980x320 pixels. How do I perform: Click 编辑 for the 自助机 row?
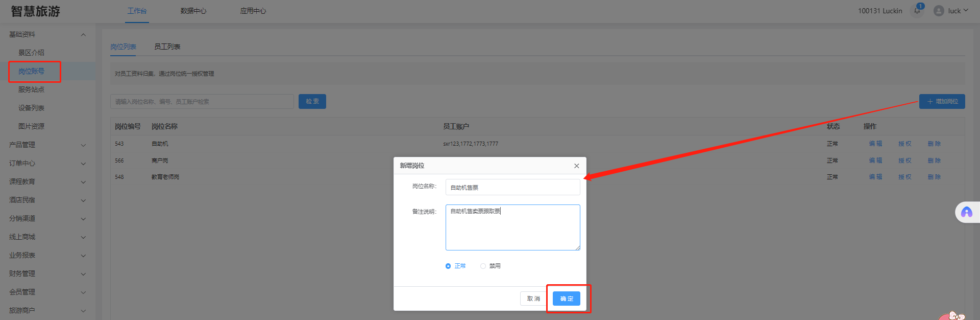[875, 144]
